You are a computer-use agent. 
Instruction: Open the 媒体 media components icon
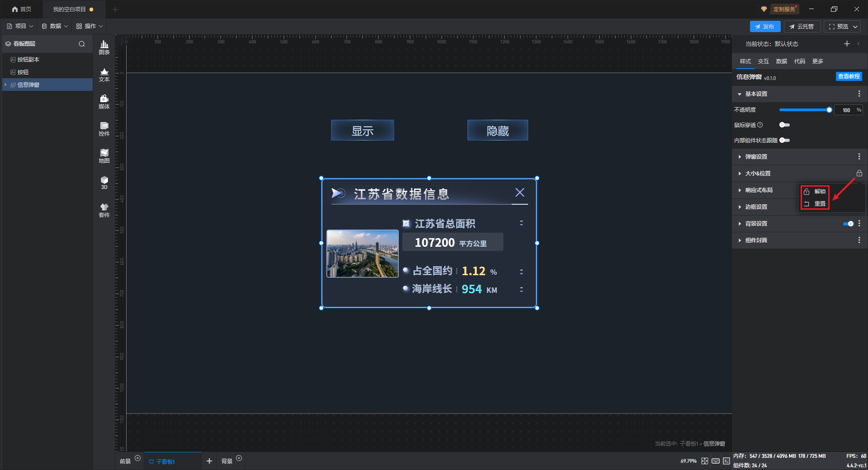click(104, 102)
